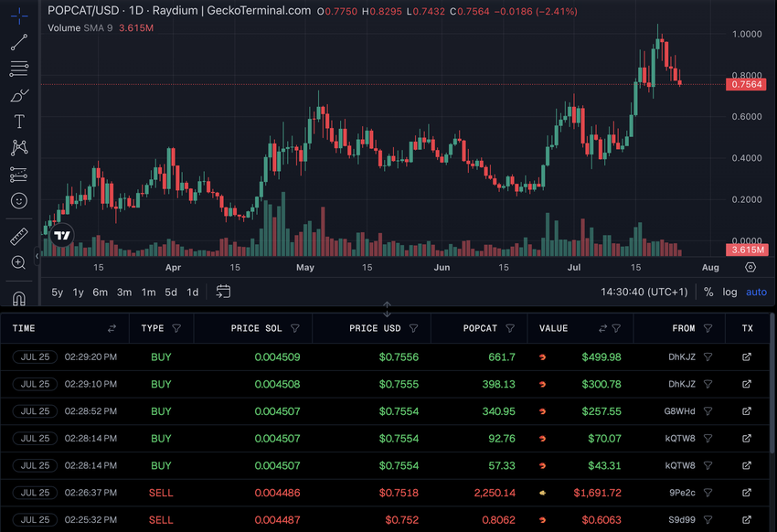Set chart range to 1y
The height and width of the screenshot is (532, 777).
click(x=79, y=293)
